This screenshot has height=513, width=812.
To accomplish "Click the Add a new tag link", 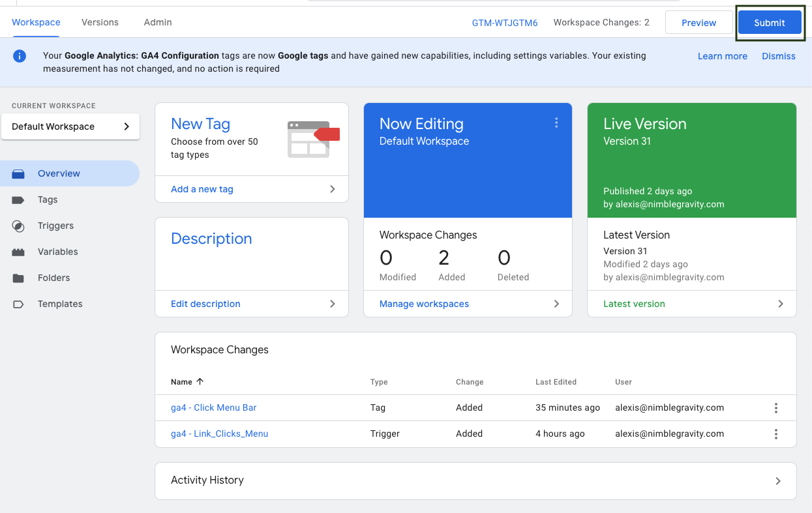I will click(x=202, y=189).
